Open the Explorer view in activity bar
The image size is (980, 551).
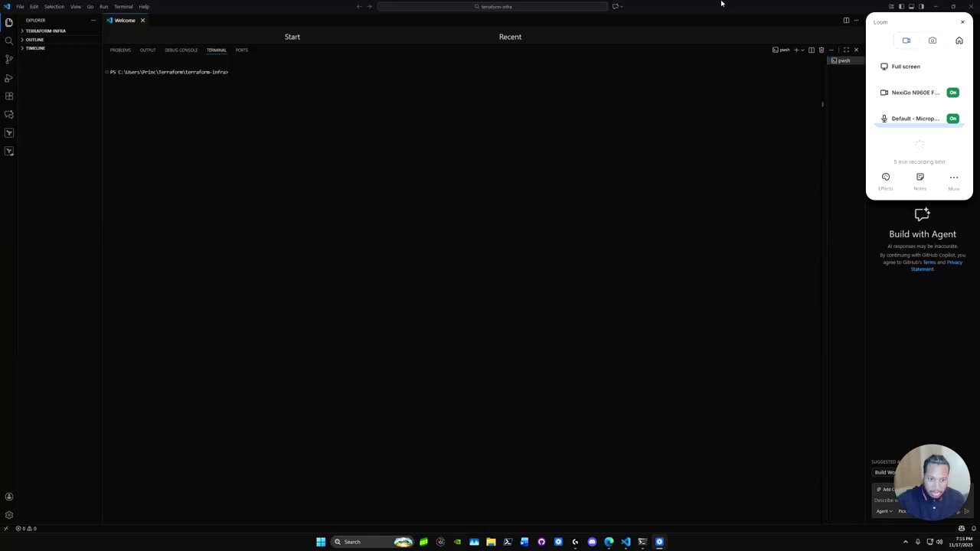pyautogui.click(x=9, y=22)
